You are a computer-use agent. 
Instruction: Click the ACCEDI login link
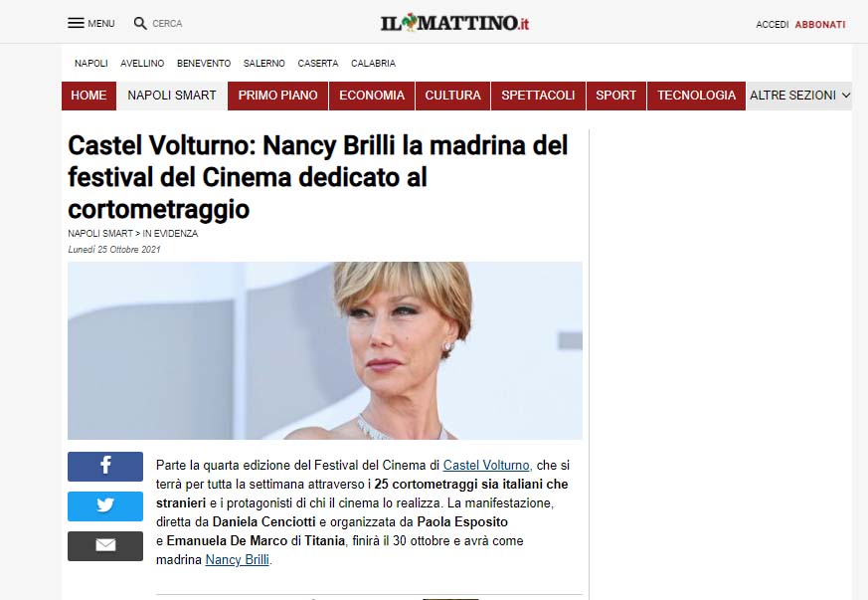pyautogui.click(x=773, y=24)
